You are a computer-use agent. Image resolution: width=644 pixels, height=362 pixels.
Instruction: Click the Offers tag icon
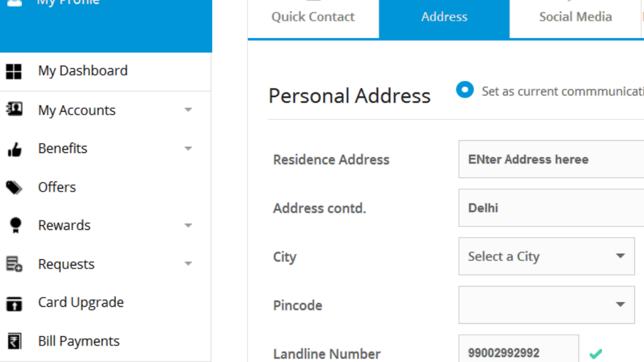click(14, 188)
